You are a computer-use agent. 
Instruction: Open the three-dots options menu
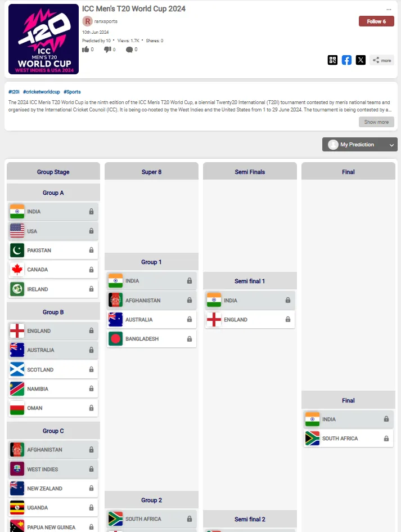tap(389, 10)
